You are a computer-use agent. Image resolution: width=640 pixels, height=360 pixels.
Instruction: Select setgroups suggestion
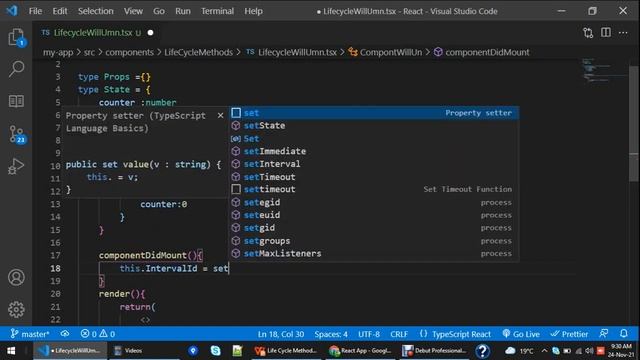[x=374, y=241]
